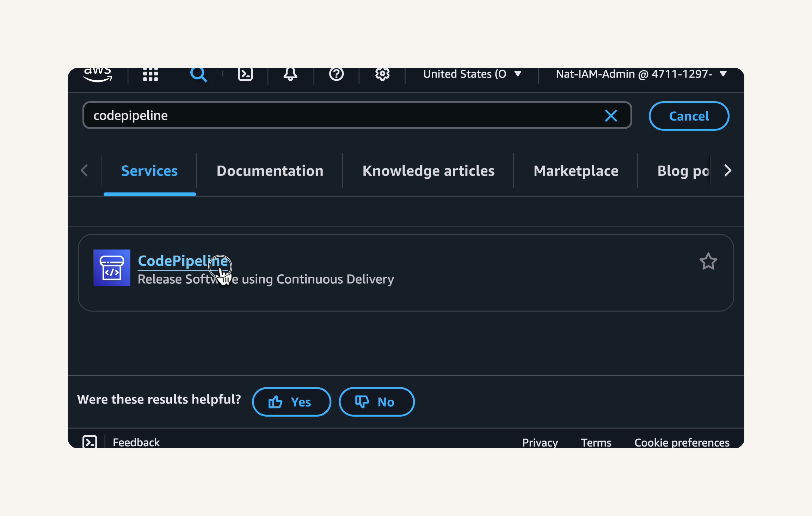Open CloudShell icon in footer
Image resolution: width=812 pixels, height=516 pixels.
pyautogui.click(x=90, y=442)
